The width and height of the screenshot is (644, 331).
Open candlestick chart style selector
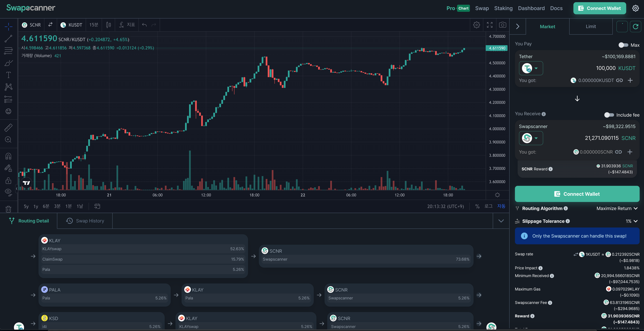tap(109, 25)
